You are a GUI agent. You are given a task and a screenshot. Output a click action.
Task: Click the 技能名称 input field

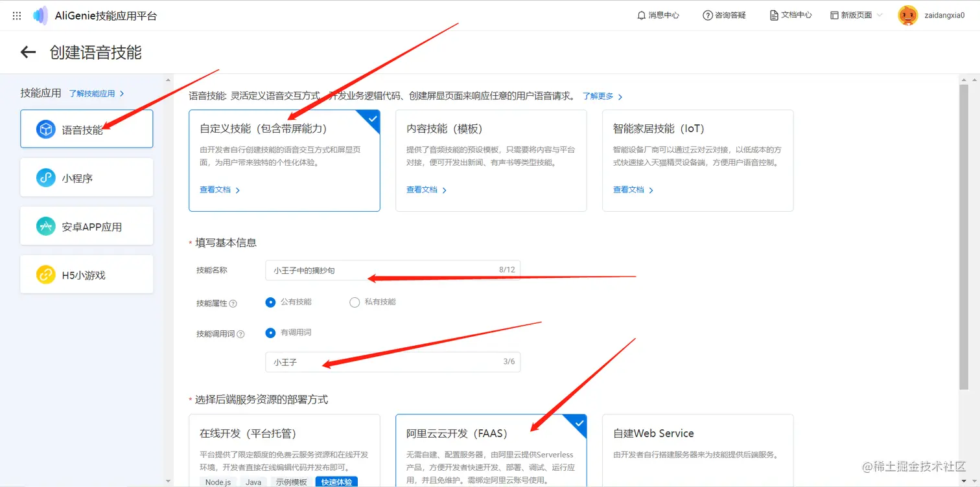[x=393, y=270]
